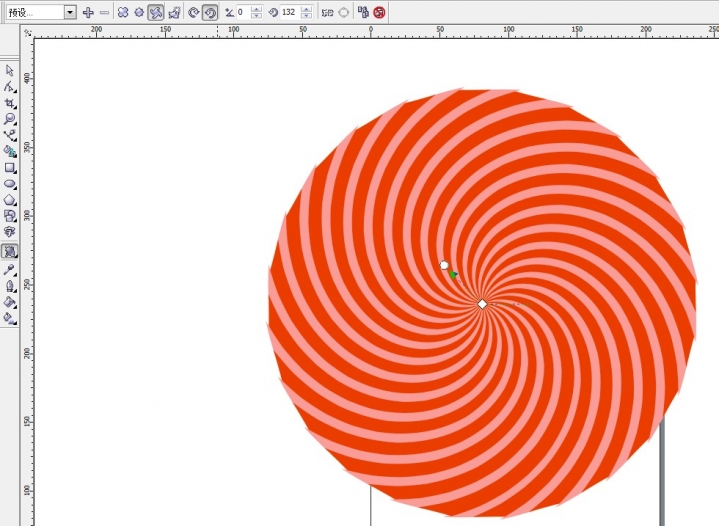Enable Push and Pull distortion mode
The height and width of the screenshot is (526, 719).
pyautogui.click(x=122, y=12)
